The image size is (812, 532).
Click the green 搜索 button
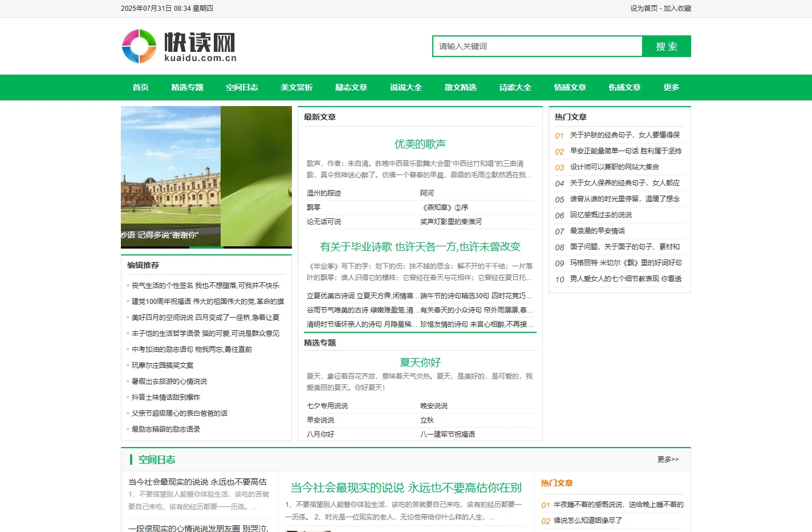pos(667,46)
